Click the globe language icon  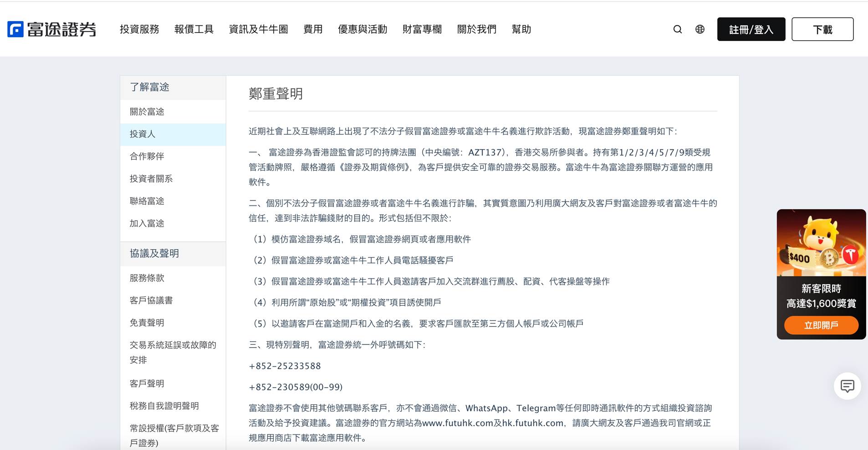[x=700, y=29]
